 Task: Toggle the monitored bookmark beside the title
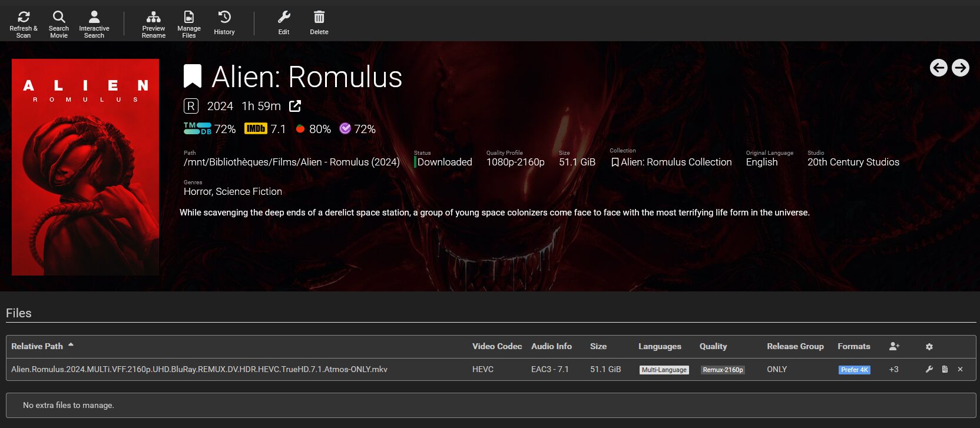click(193, 77)
